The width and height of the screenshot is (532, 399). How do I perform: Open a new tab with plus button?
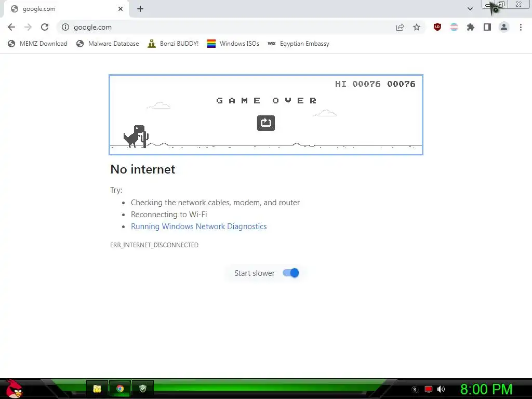[x=140, y=9]
